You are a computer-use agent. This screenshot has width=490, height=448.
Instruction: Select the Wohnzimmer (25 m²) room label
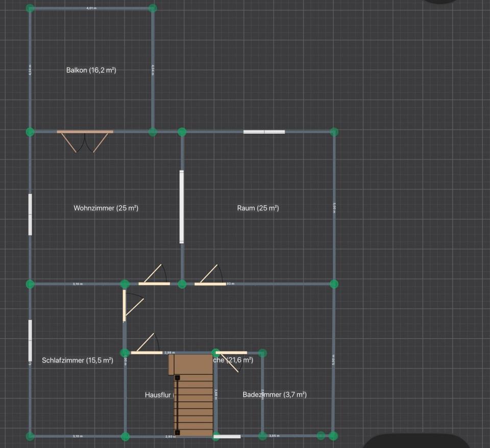(x=106, y=208)
